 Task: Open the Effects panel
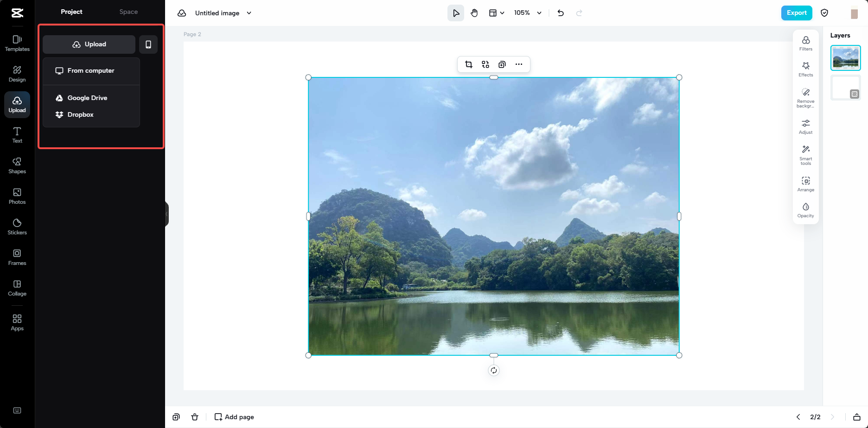(x=805, y=69)
